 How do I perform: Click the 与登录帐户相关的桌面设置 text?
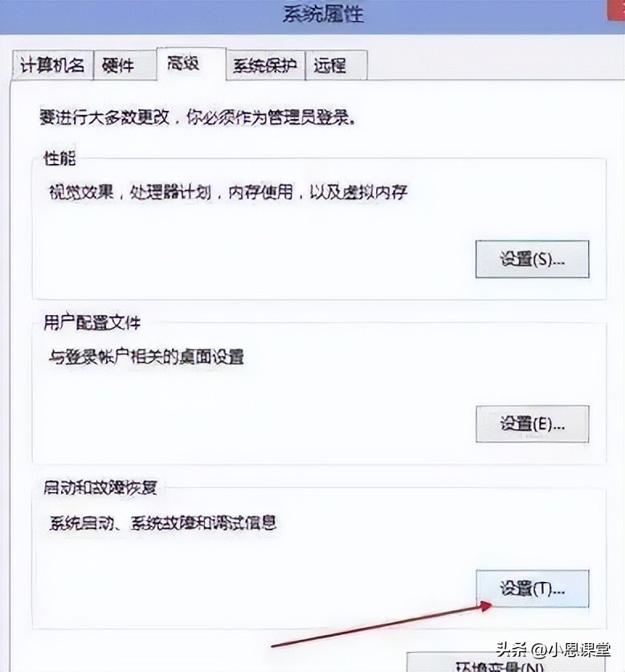point(146,357)
